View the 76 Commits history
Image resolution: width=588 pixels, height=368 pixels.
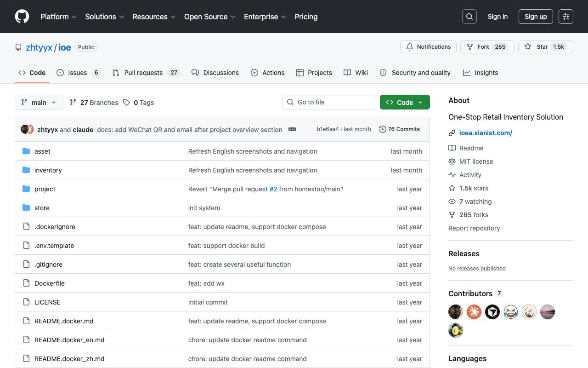pos(399,129)
